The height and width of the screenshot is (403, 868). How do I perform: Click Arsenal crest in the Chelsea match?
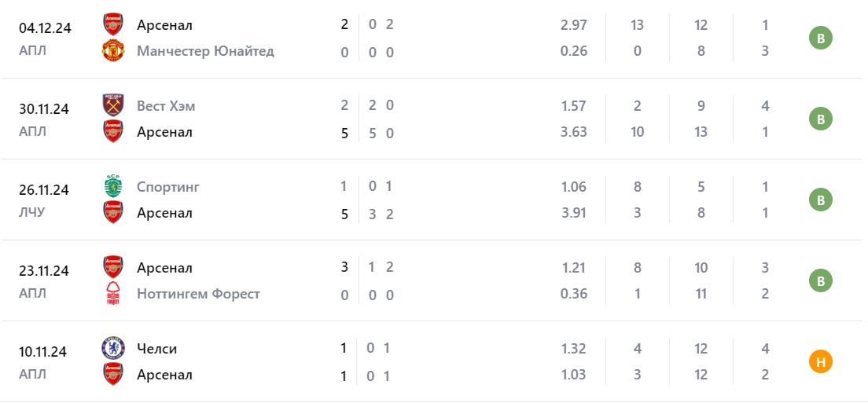113,375
